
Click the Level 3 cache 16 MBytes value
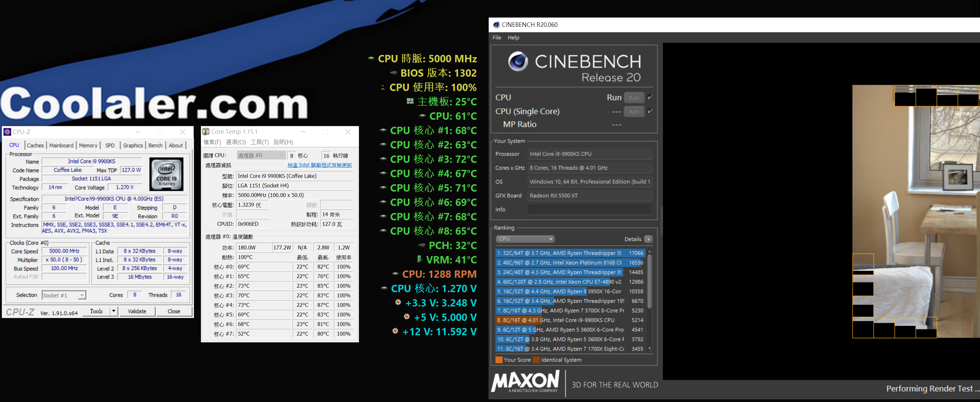click(x=140, y=277)
